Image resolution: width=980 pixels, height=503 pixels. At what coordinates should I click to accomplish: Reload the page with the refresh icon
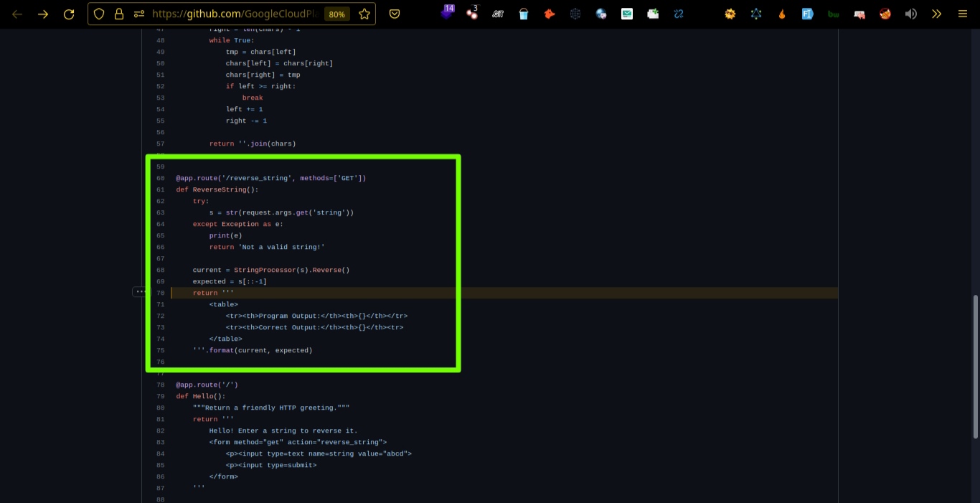(69, 14)
